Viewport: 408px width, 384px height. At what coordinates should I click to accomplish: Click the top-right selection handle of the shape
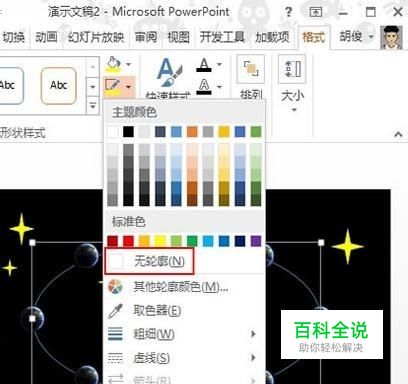click(x=321, y=243)
